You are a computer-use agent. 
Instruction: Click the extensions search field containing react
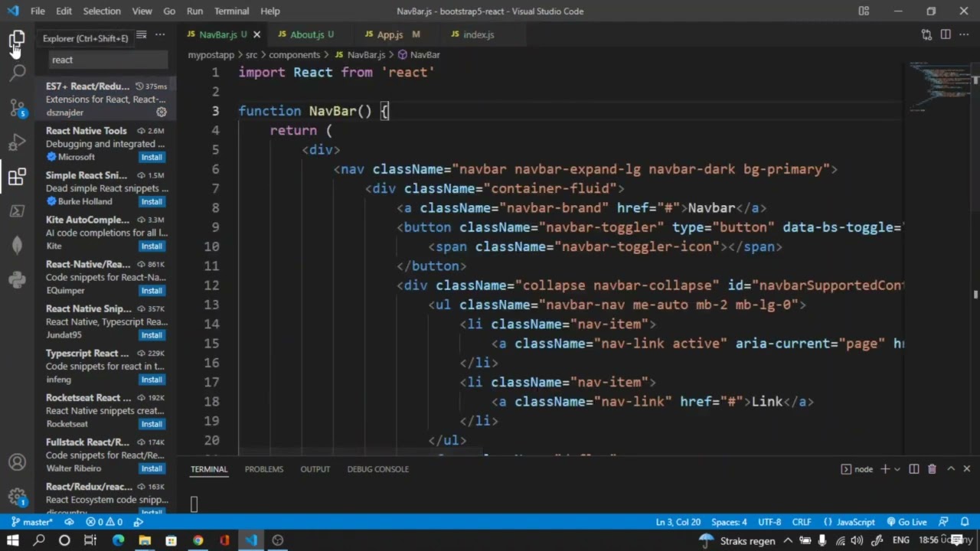click(x=107, y=60)
